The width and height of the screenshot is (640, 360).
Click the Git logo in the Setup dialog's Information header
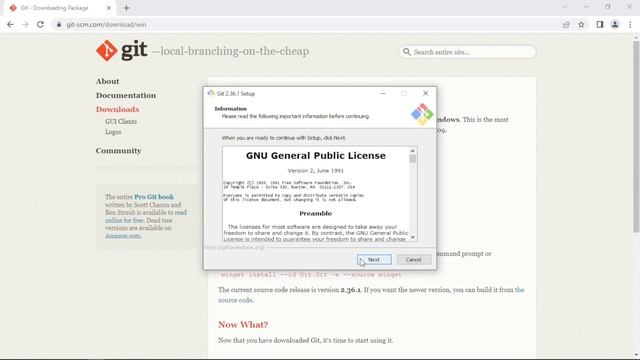(x=422, y=114)
